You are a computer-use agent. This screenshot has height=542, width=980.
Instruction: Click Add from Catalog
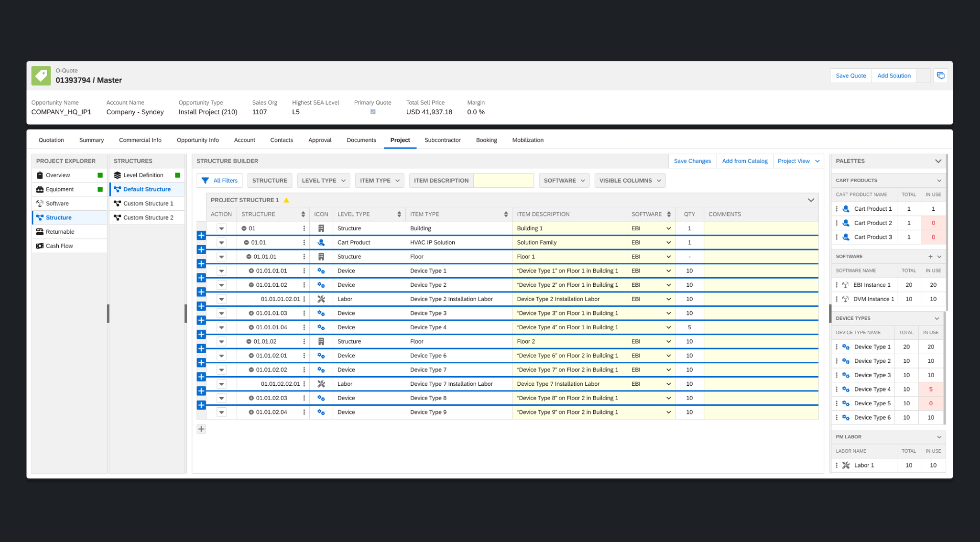point(745,161)
